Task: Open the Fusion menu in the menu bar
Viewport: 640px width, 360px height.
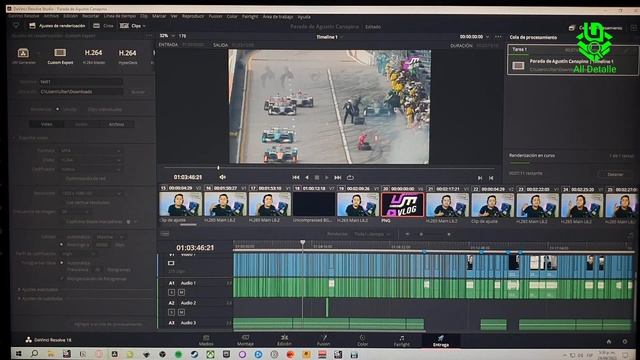Action: tap(215, 16)
